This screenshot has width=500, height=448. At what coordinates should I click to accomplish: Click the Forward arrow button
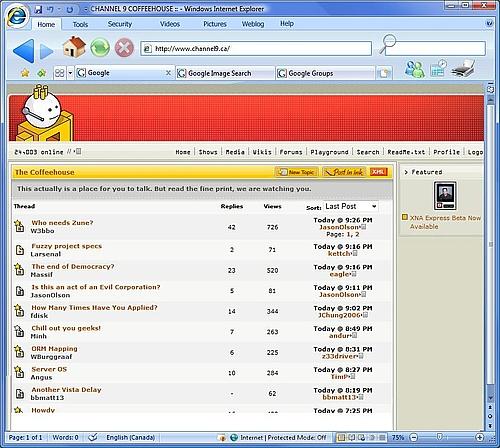coord(47,51)
